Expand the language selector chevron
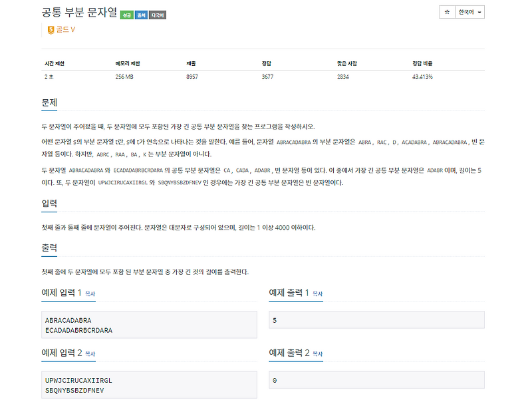The height and width of the screenshot is (402, 532). (x=480, y=11)
